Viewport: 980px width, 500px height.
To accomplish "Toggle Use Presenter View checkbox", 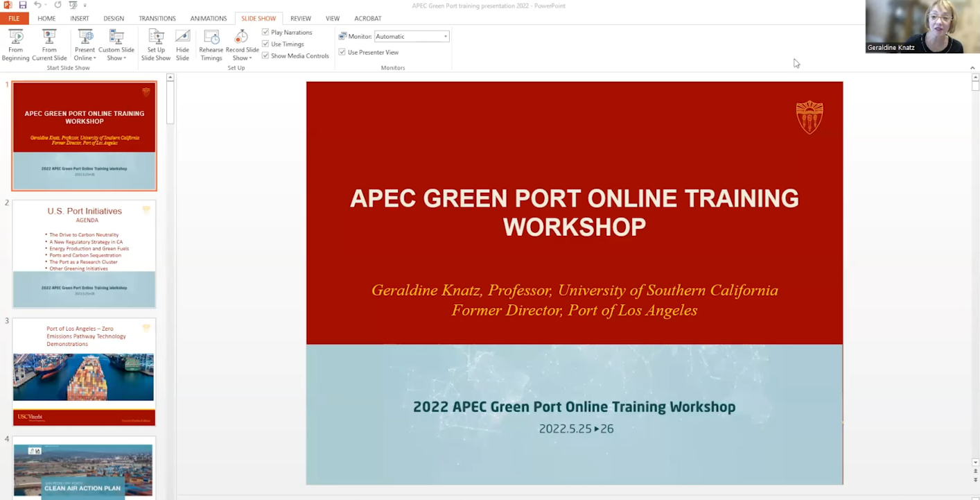I will point(342,52).
